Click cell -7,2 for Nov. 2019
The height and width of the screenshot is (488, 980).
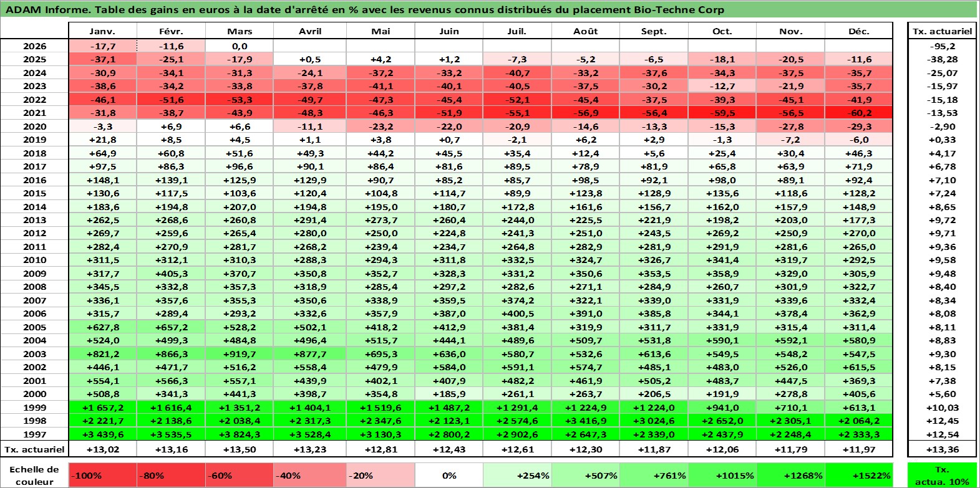790,140
